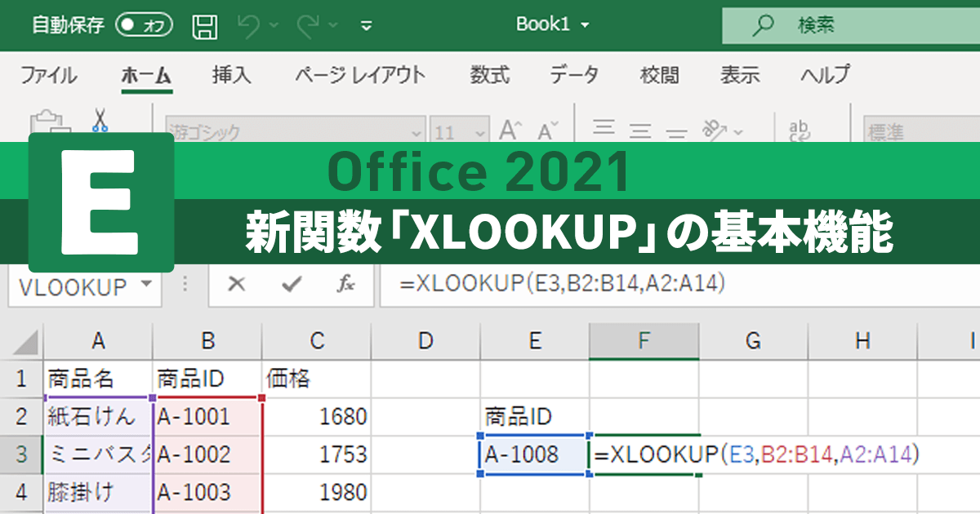
Task: Select column H header
Action: click(862, 341)
